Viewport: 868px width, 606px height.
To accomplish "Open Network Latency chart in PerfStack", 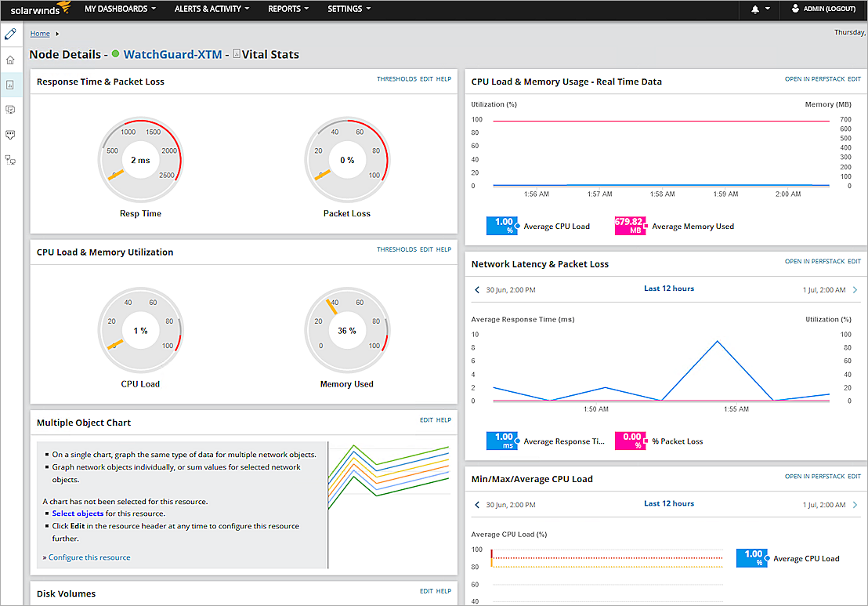I will [x=814, y=261].
